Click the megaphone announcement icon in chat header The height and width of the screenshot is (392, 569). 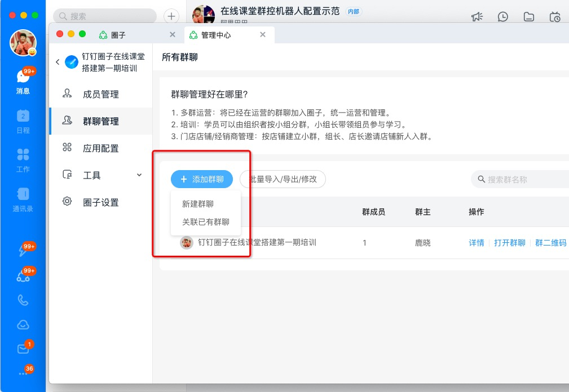pos(477,17)
